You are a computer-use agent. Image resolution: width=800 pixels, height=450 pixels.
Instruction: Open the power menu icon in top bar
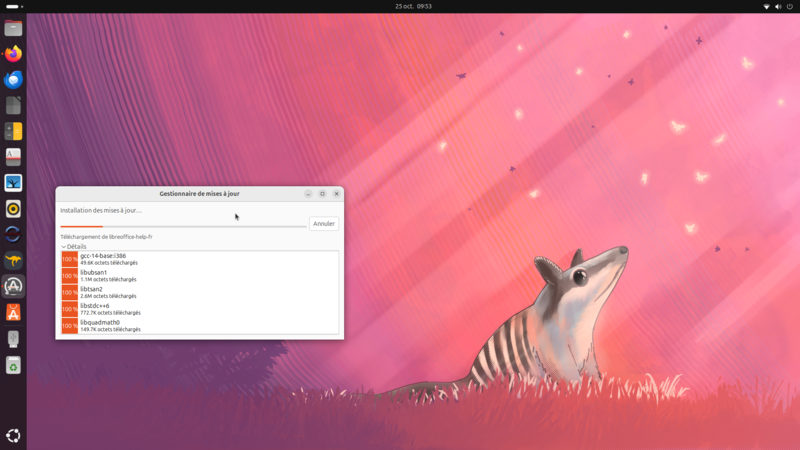(790, 7)
